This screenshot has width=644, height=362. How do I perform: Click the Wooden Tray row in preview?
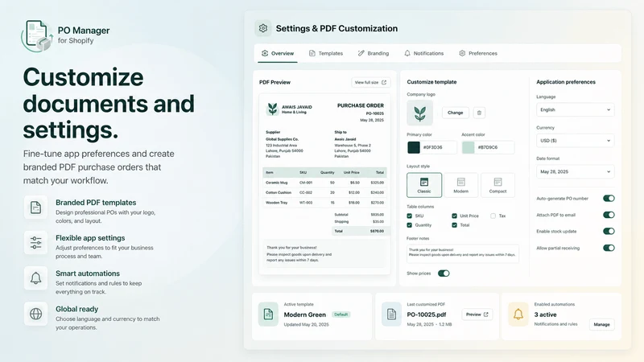coord(324,203)
